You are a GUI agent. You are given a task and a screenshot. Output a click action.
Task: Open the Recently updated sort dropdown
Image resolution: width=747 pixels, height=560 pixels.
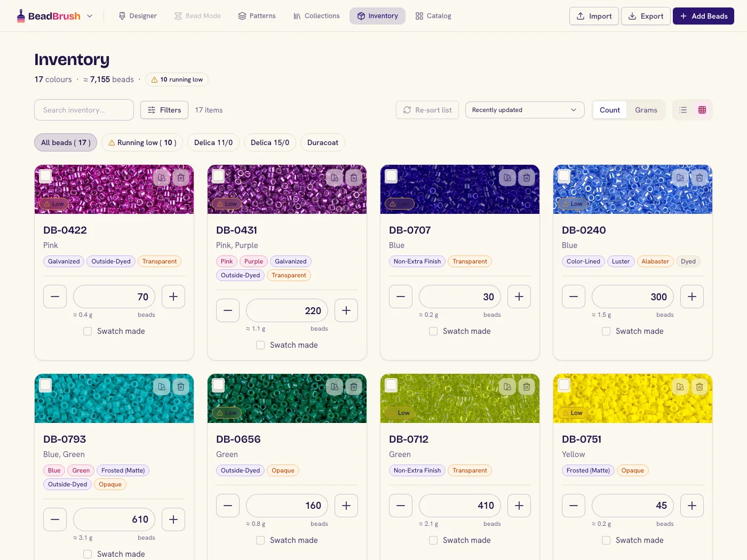click(525, 110)
